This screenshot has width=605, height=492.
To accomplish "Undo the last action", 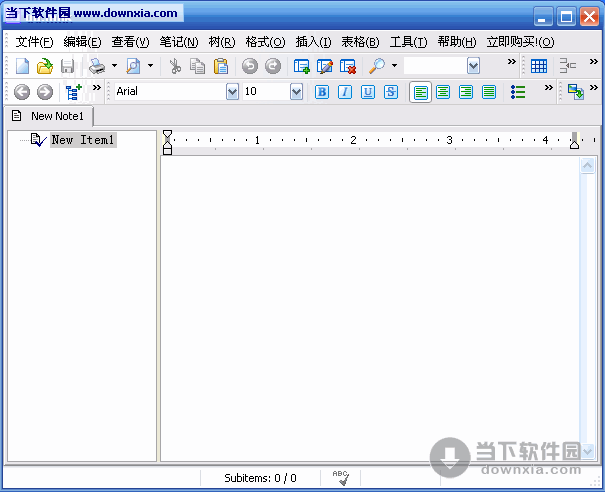I will tap(250, 66).
